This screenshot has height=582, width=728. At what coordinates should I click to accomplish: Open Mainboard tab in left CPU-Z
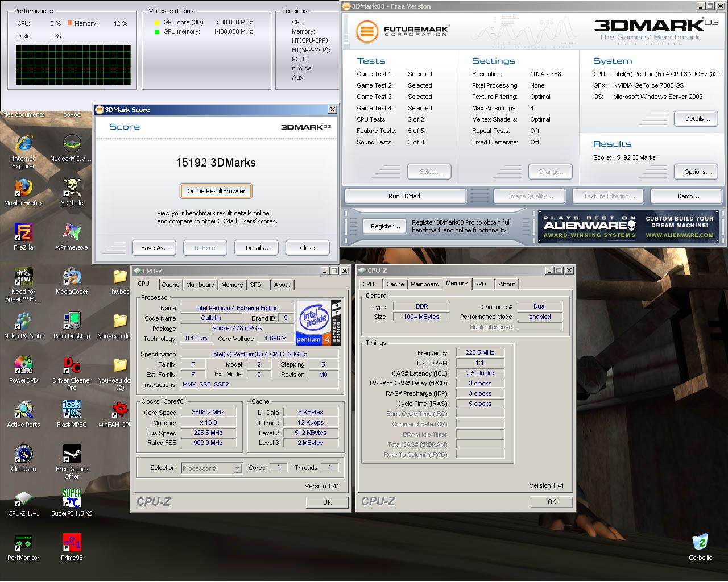click(x=200, y=285)
